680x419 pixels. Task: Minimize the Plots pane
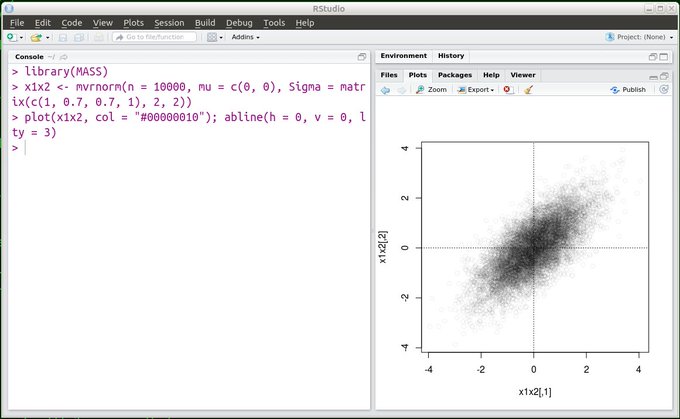[x=654, y=77]
